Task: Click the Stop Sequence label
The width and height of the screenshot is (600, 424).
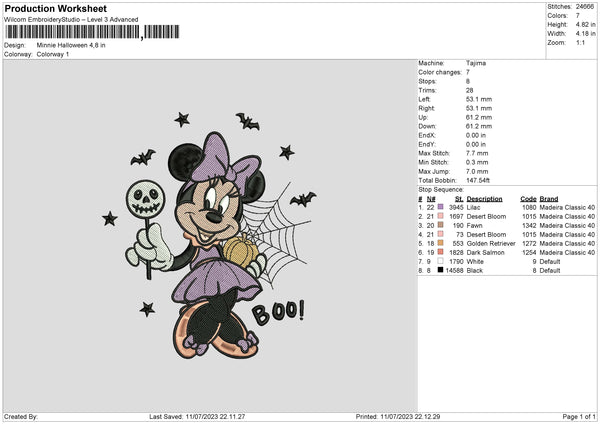Action: [x=441, y=188]
